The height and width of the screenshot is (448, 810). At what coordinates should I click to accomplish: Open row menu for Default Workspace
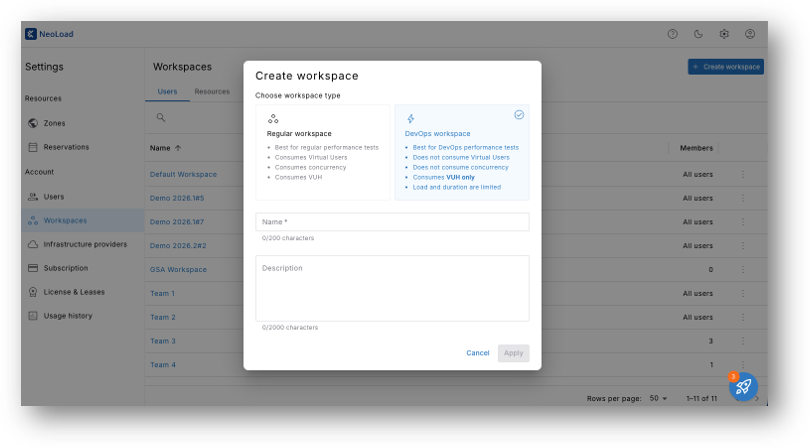[x=743, y=175]
